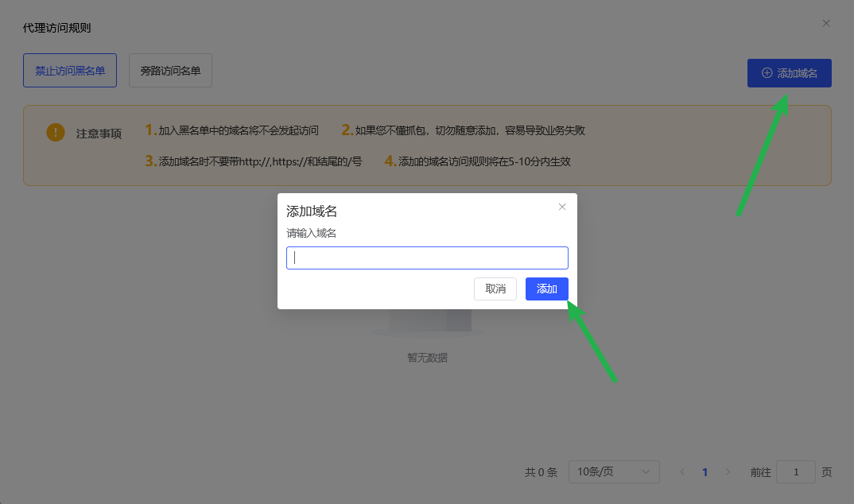This screenshot has height=504, width=854.
Task: Switch to 旁路访问名单 tab
Action: tap(170, 71)
